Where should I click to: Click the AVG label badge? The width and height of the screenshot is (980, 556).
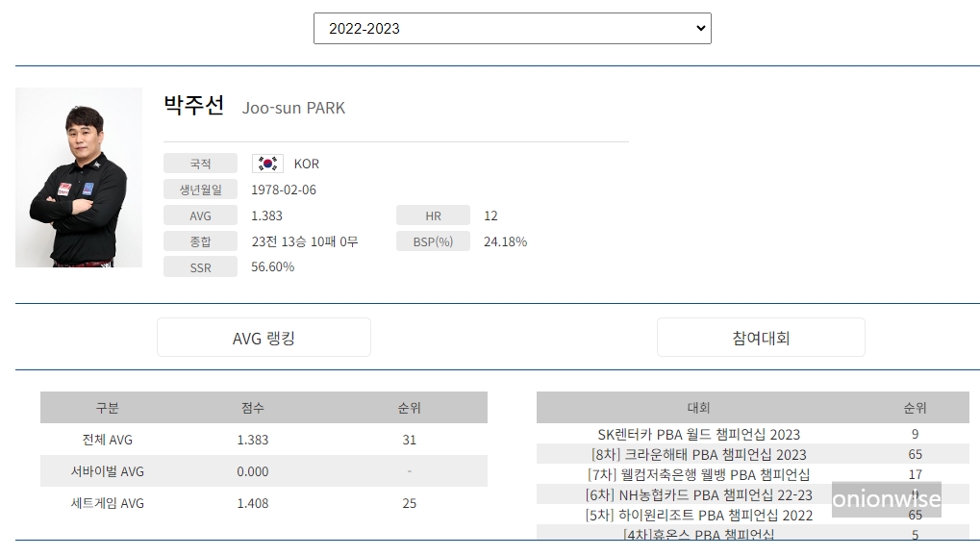click(200, 215)
